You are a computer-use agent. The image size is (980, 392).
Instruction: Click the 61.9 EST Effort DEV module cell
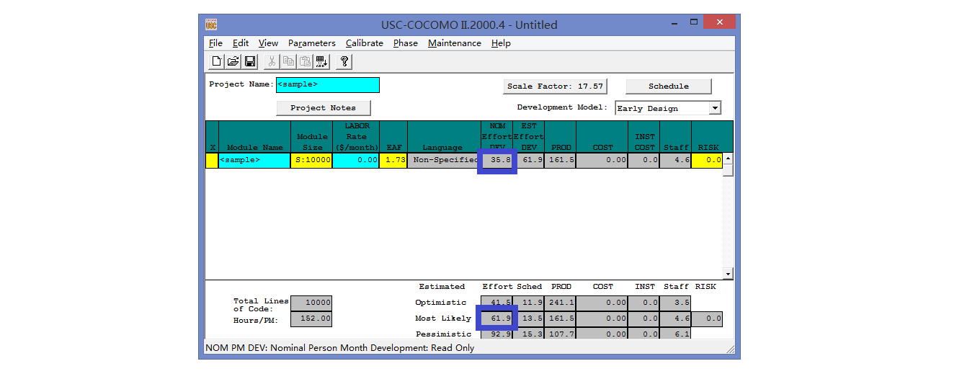(x=529, y=161)
